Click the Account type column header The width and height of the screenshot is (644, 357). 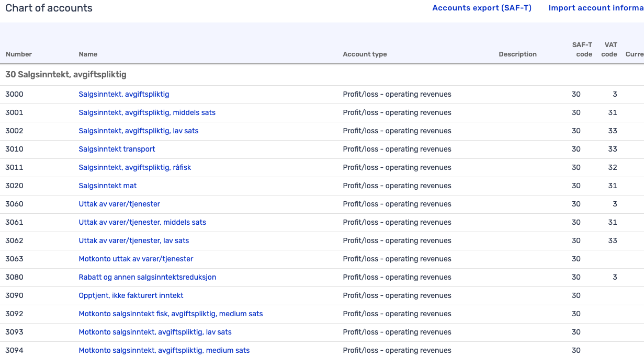point(365,54)
